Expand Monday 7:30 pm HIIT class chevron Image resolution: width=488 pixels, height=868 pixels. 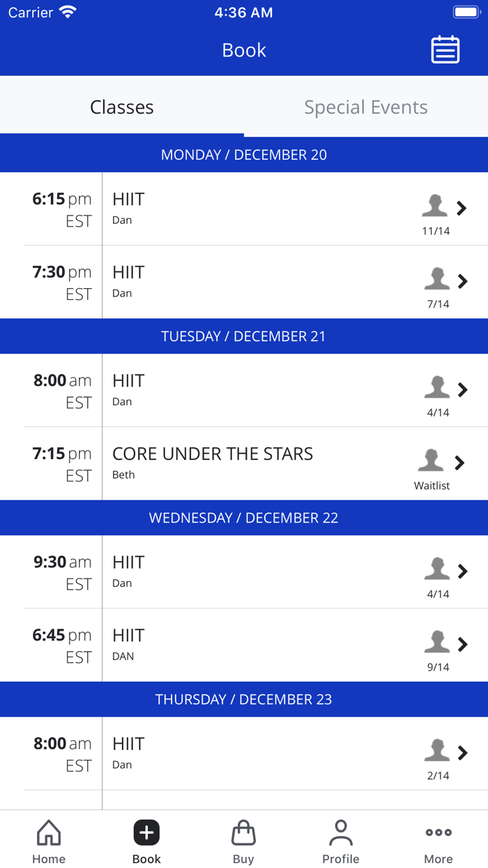coord(462,281)
